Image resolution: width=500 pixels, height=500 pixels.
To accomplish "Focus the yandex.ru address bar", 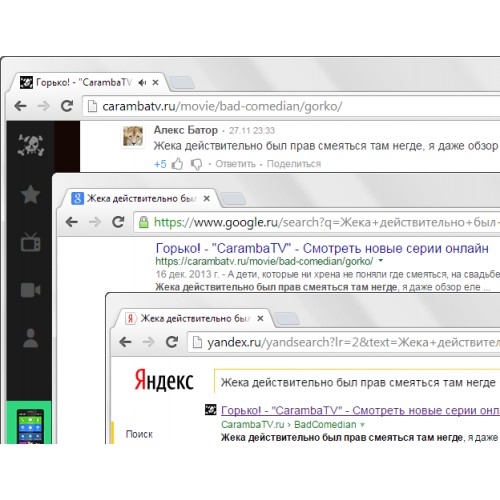I will (343, 342).
